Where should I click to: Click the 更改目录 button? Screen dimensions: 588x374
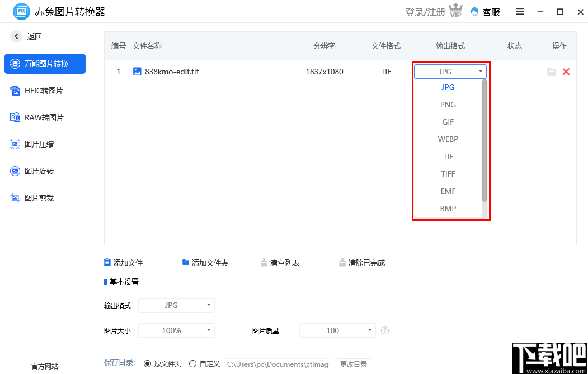[352, 363]
